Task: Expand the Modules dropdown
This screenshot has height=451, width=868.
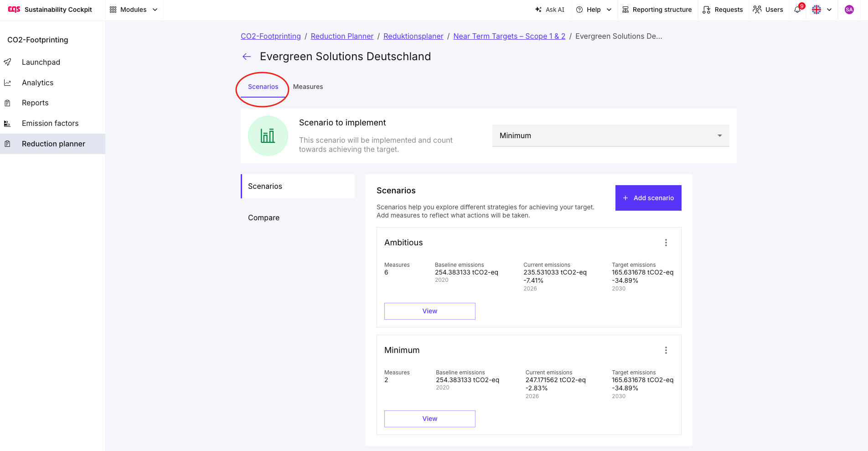Action: tap(134, 10)
